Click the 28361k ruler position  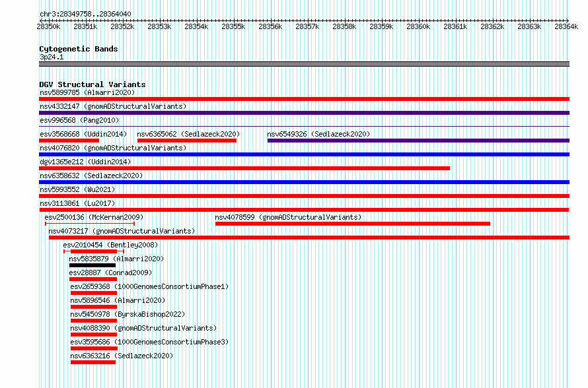pos(455,26)
